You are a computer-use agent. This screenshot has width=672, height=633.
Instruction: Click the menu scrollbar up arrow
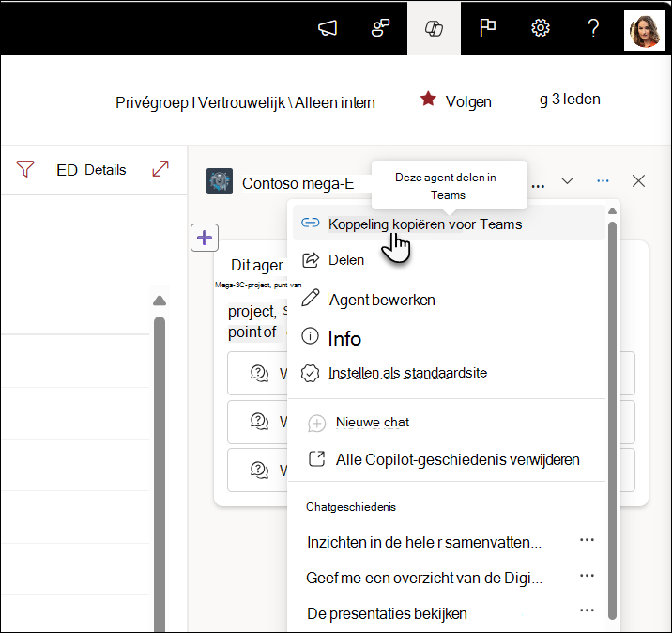coord(612,210)
